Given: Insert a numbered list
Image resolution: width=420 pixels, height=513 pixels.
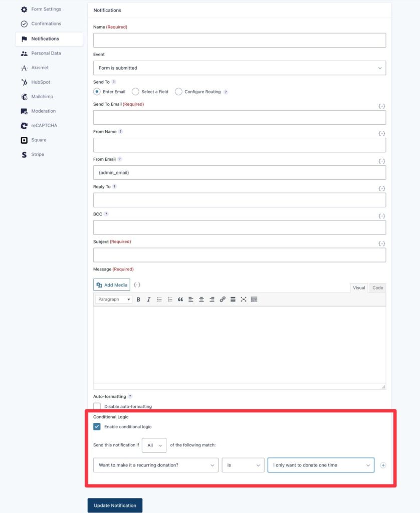Looking at the screenshot, I should pyautogui.click(x=169, y=300).
